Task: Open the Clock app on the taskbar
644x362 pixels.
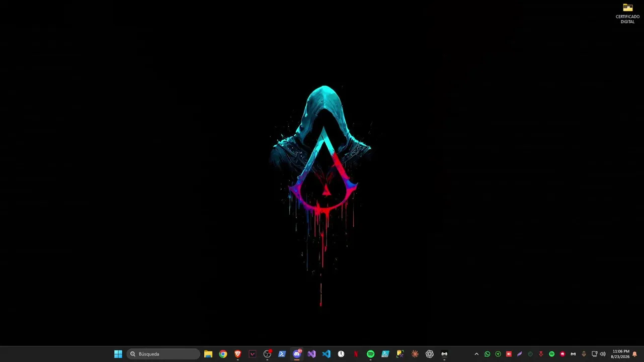Action: [341, 354]
